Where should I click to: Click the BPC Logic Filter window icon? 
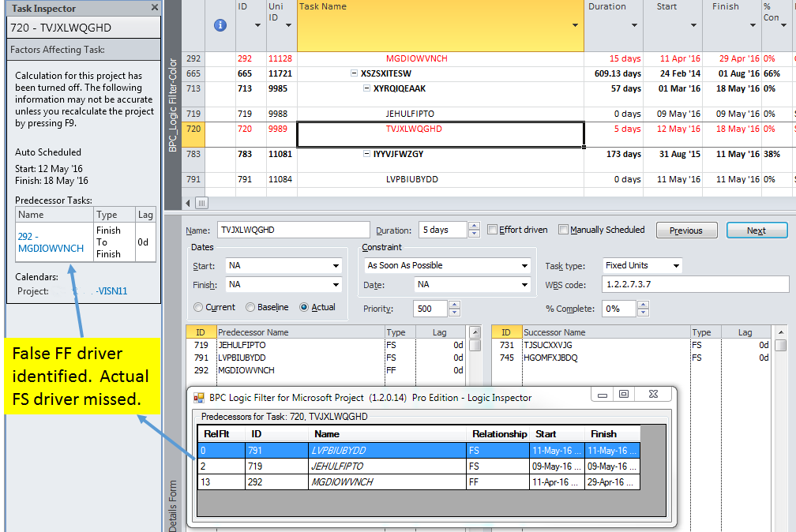point(199,398)
